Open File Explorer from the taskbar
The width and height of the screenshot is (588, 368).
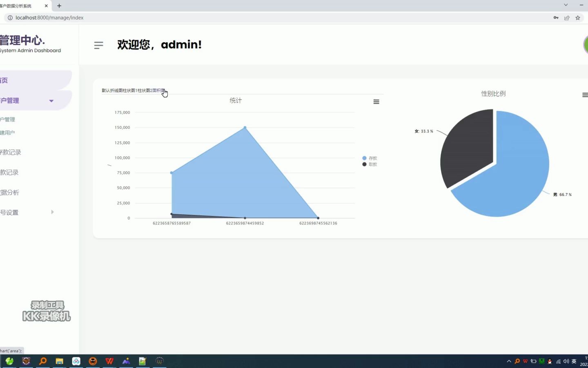coord(60,361)
